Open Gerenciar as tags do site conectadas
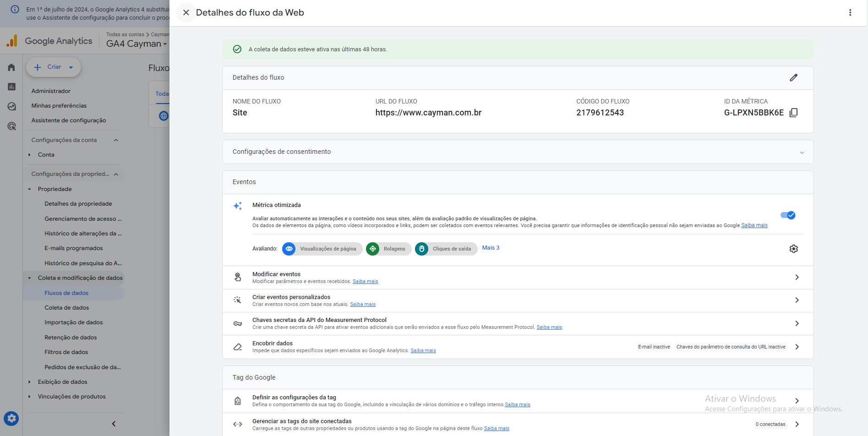 tap(518, 425)
